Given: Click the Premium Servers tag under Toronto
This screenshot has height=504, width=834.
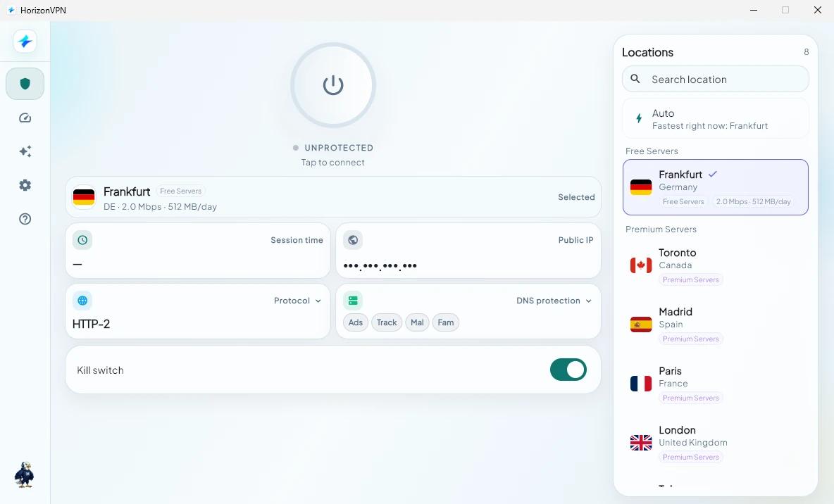Looking at the screenshot, I should (x=690, y=279).
